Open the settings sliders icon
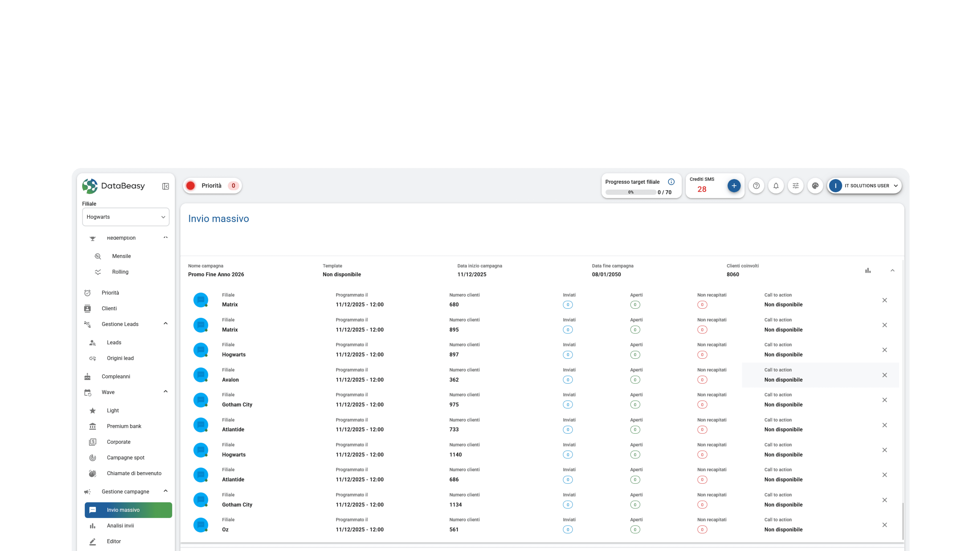The height and width of the screenshot is (551, 980). pos(796,186)
